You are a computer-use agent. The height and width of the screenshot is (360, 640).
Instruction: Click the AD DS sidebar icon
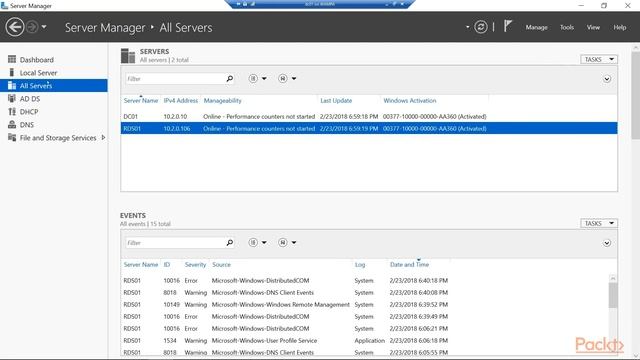click(12, 98)
